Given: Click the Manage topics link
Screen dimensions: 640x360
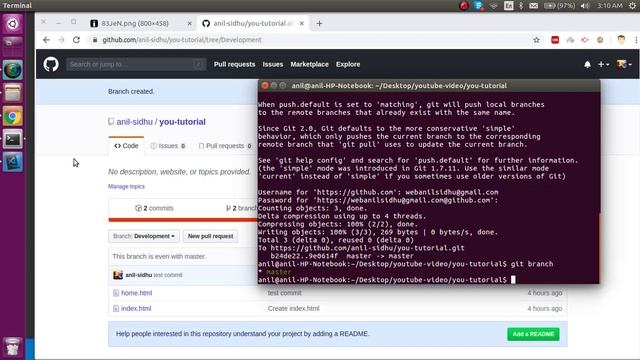Looking at the screenshot, I should (x=126, y=187).
